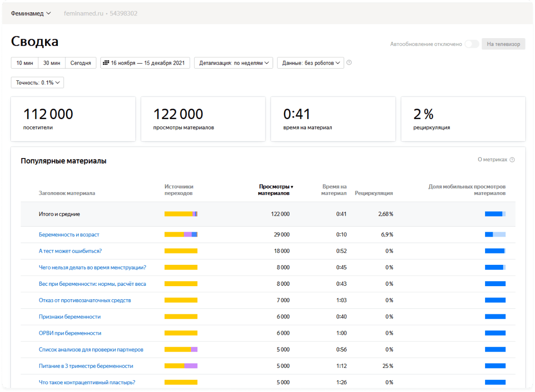Open the article А тест может ошибиться?
Image resolution: width=535 pixels, height=392 pixels.
[x=70, y=251]
